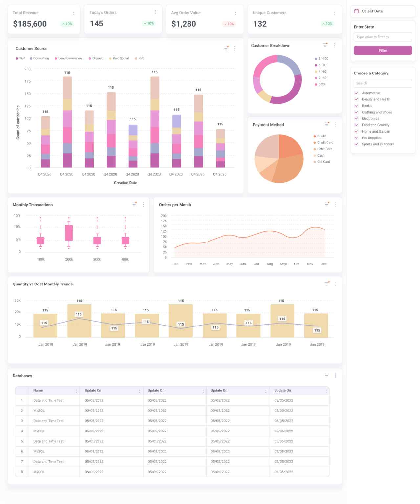The image size is (420, 504).
Task: Click into the Enter State input field
Action: click(383, 37)
